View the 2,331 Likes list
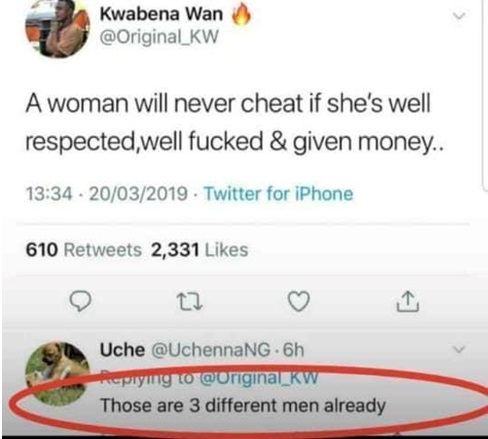The width and height of the screenshot is (488, 439). (x=200, y=250)
